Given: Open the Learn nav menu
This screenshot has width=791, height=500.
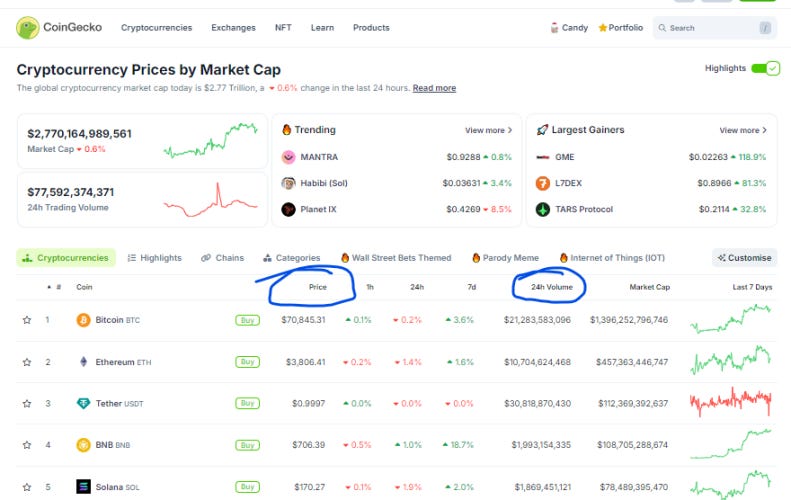Looking at the screenshot, I should click(x=322, y=28).
